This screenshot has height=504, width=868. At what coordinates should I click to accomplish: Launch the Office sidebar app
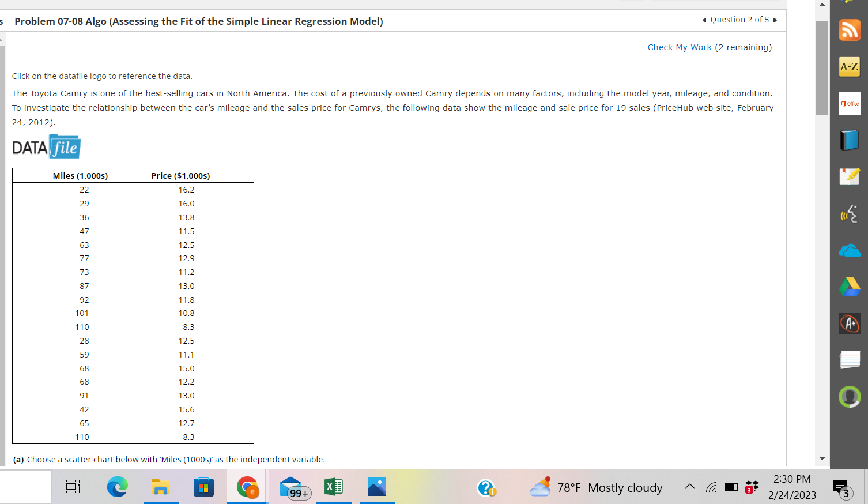coord(850,104)
